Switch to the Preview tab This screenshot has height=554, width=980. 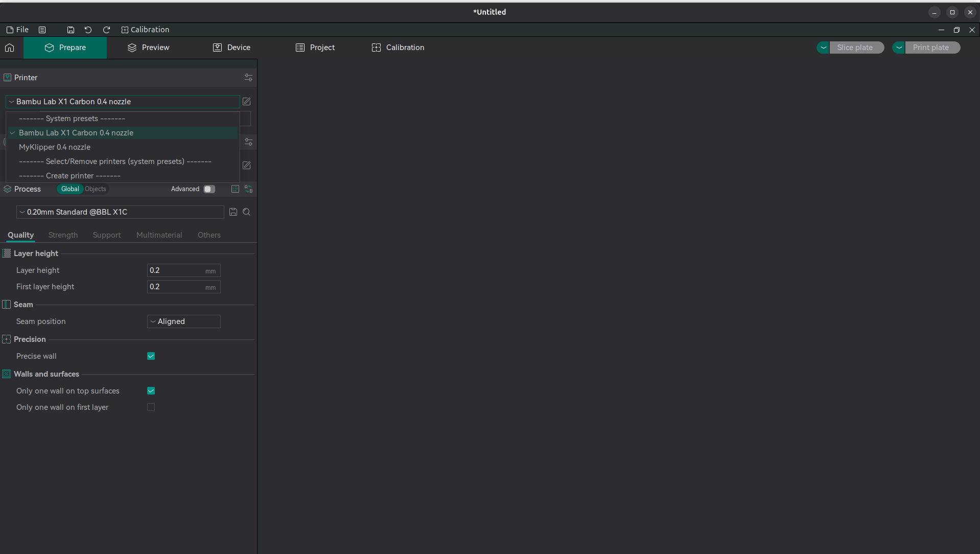point(148,48)
